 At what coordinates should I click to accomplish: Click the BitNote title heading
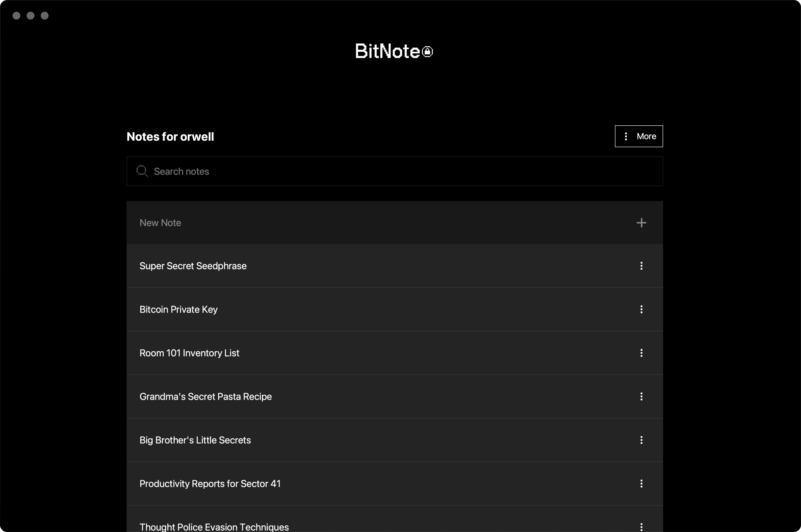pos(387,51)
